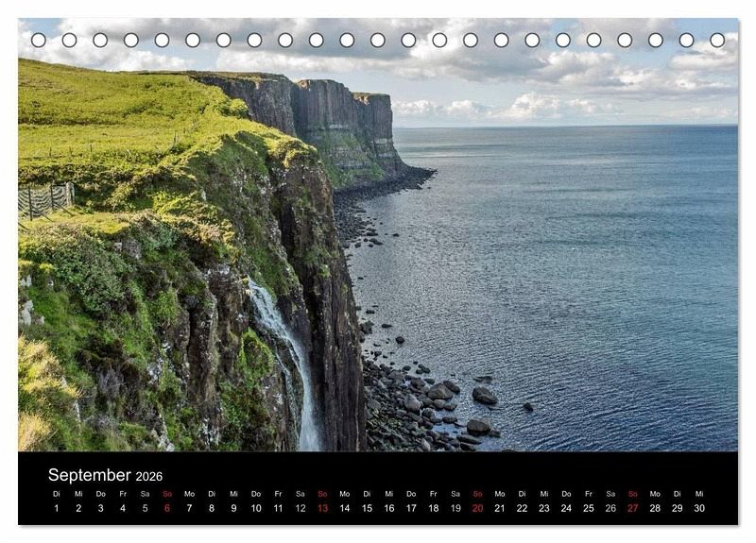Click the "Do" weekday label above date 10

(256, 494)
